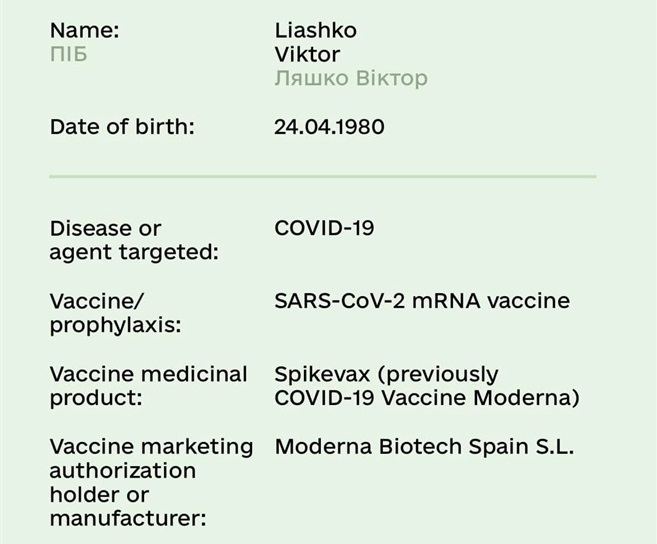657x544 pixels.
Task: Select the 'COVID-19' disease value
Action: [x=324, y=228]
